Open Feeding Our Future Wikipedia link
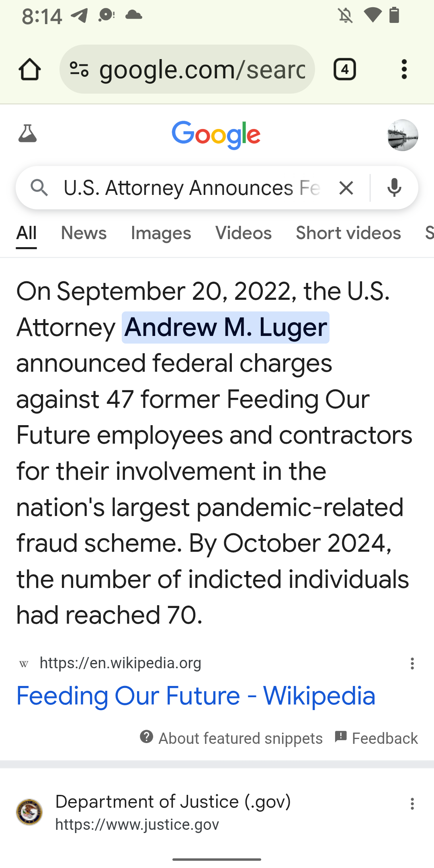 pos(196,696)
